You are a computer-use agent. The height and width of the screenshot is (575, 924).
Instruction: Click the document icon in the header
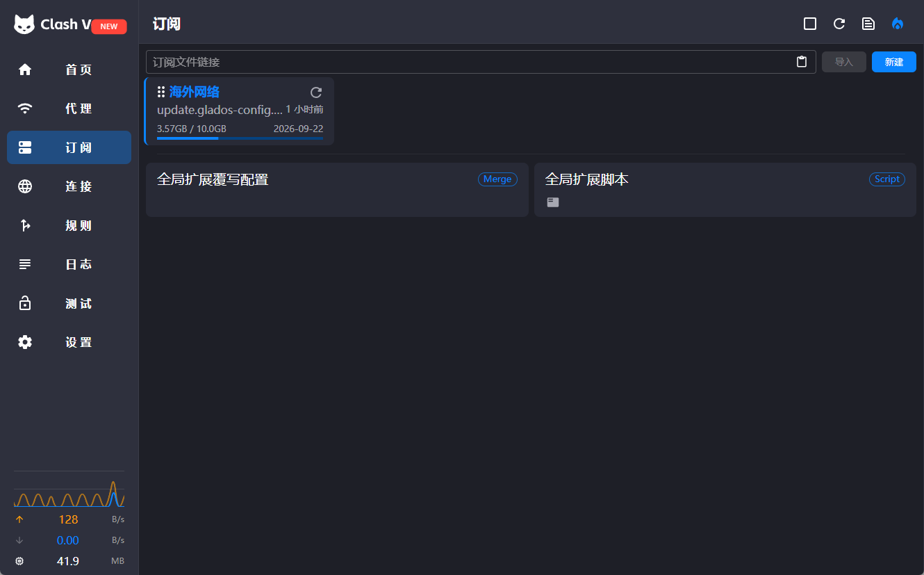868,24
